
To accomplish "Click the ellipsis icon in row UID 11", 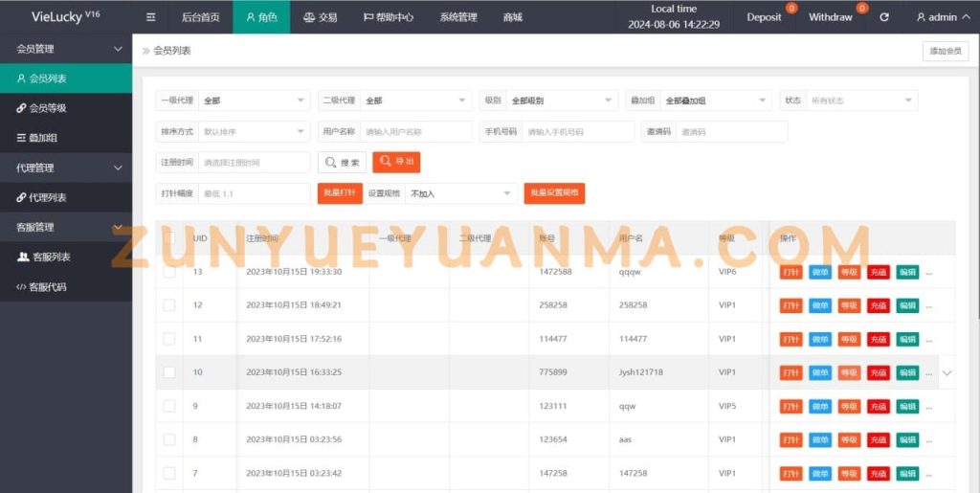I will 928,339.
